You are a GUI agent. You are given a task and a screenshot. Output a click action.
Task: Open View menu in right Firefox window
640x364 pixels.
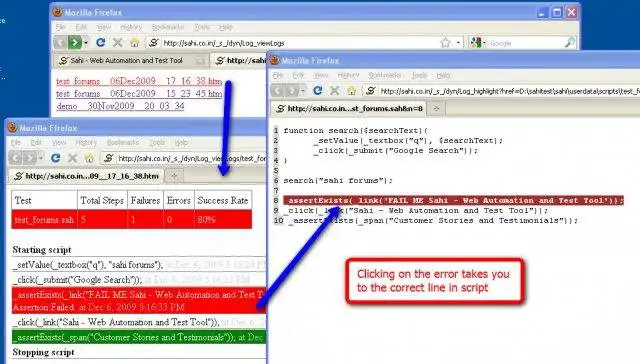coord(321,75)
